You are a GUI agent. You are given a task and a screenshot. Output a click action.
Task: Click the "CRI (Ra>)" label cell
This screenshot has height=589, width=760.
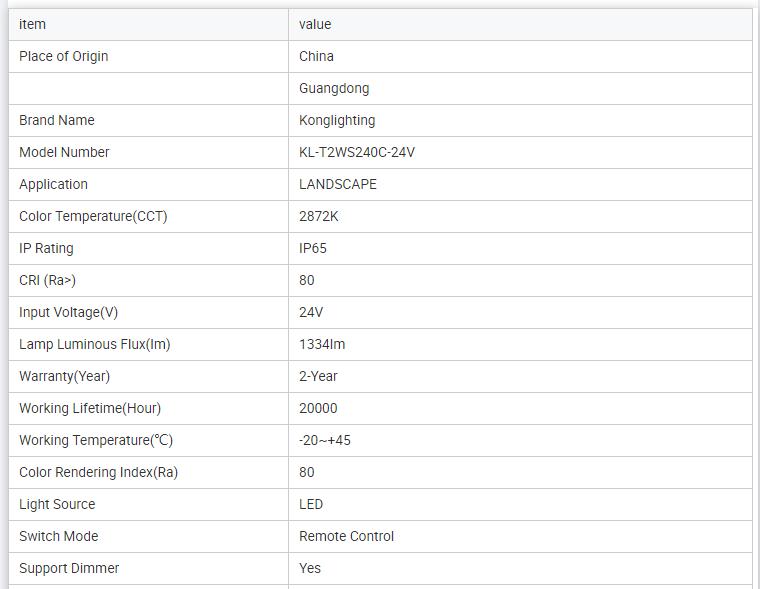[47, 280]
